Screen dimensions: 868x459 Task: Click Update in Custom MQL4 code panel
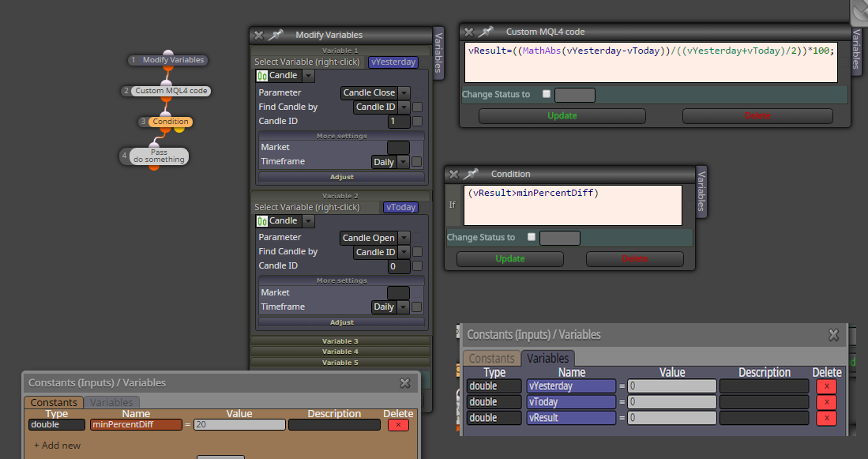click(x=562, y=115)
